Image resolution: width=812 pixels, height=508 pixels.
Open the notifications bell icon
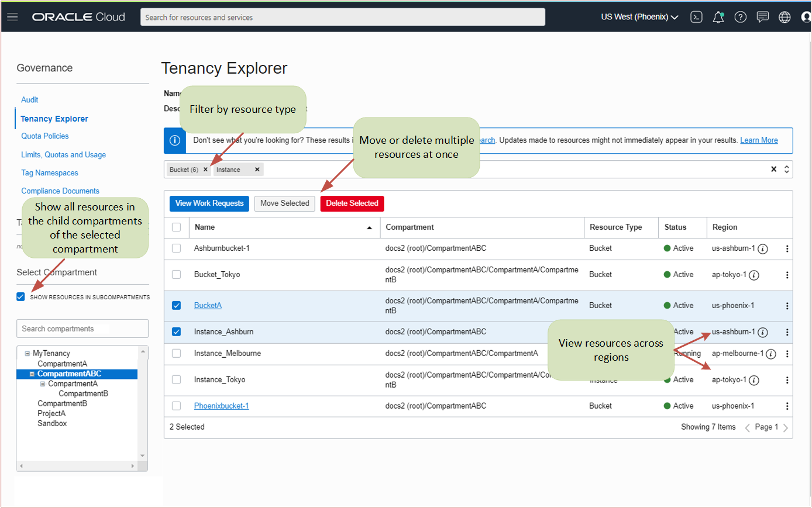(718, 16)
